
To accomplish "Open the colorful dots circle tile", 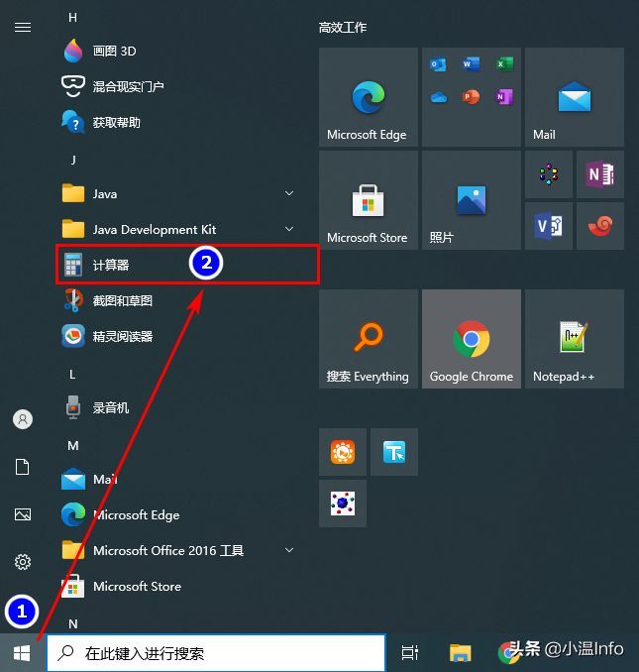I will pyautogui.click(x=549, y=174).
